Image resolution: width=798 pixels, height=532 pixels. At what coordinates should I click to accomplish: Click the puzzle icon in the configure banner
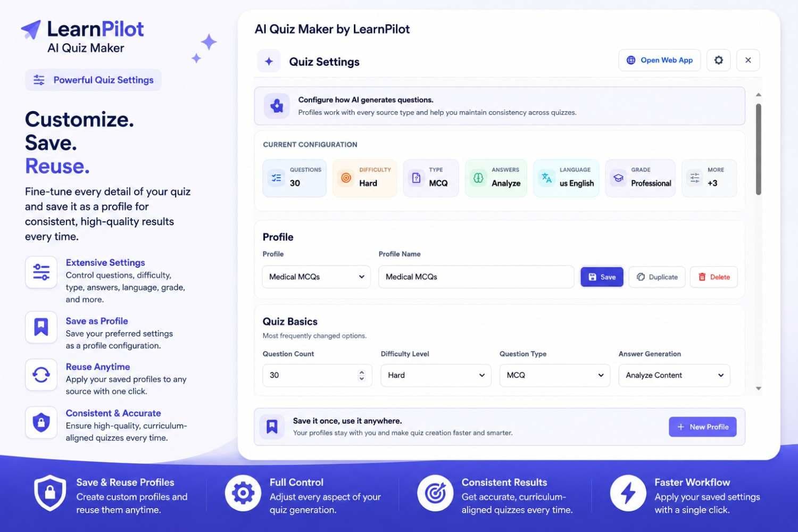click(277, 105)
